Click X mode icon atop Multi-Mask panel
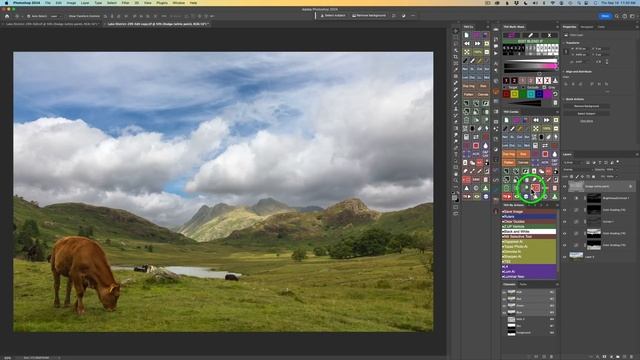The width and height of the screenshot is (640, 360). point(549,35)
